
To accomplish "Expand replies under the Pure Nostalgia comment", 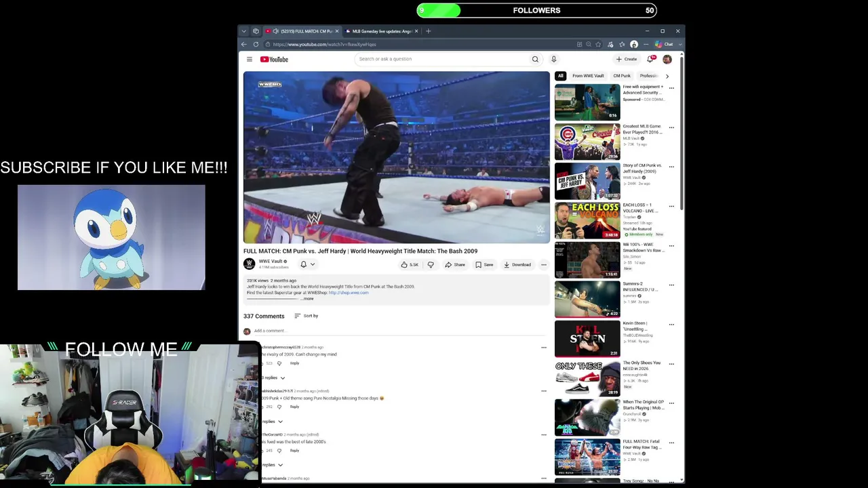I will (273, 422).
